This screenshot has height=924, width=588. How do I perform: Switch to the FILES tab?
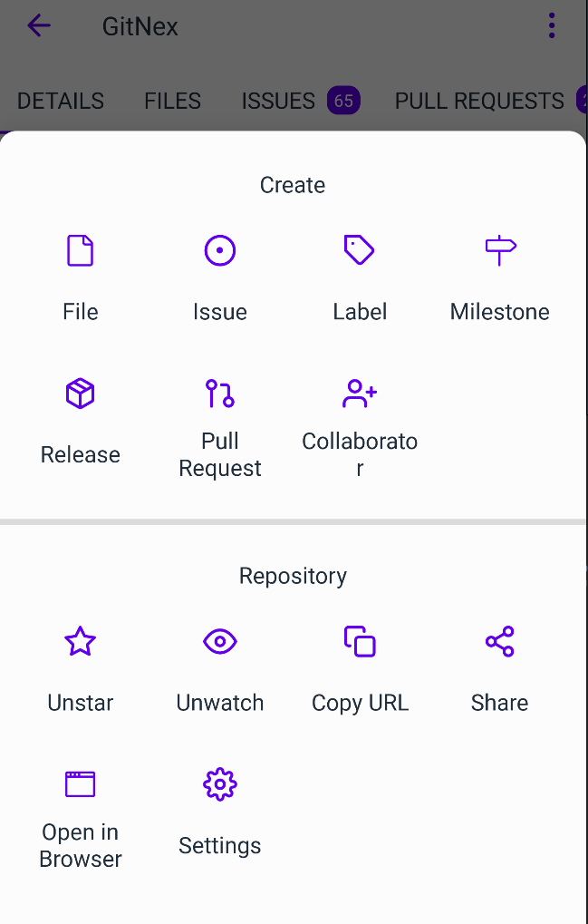pyautogui.click(x=172, y=101)
